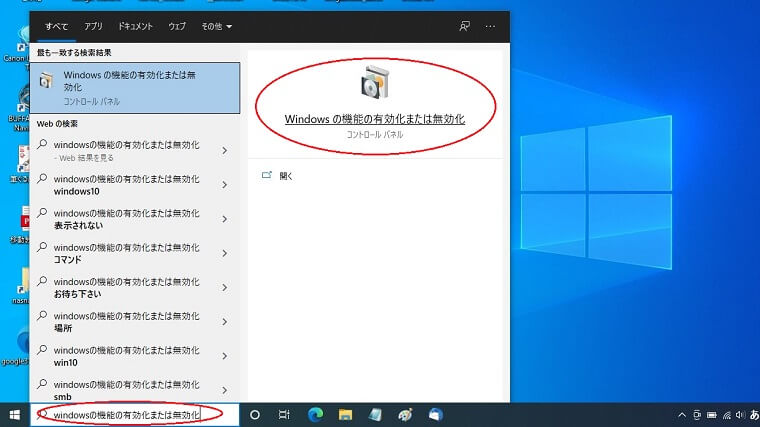Launch Microsoft Edge from the taskbar
Image resolution: width=760 pixels, height=427 pixels.
(x=316, y=415)
